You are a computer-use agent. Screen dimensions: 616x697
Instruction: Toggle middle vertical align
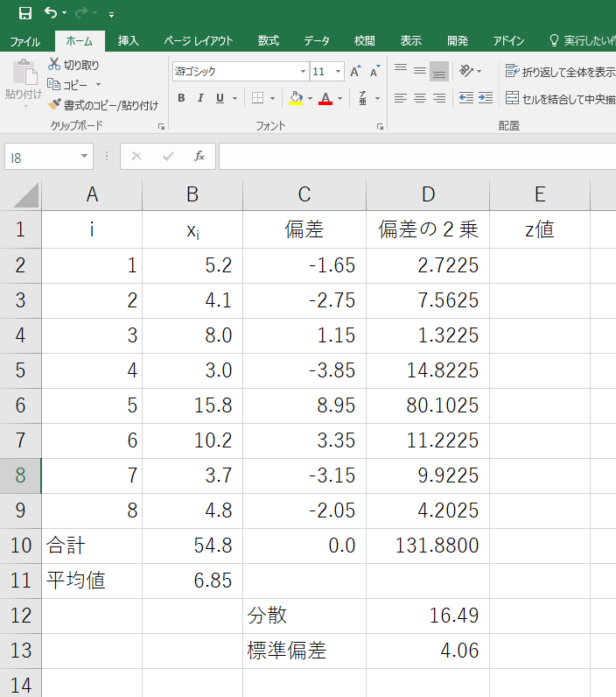tap(420, 70)
